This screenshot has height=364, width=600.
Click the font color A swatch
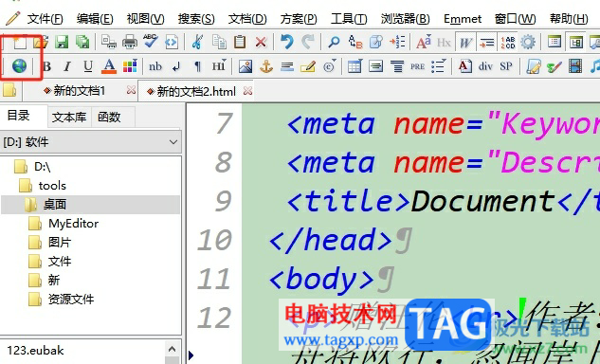point(109,66)
